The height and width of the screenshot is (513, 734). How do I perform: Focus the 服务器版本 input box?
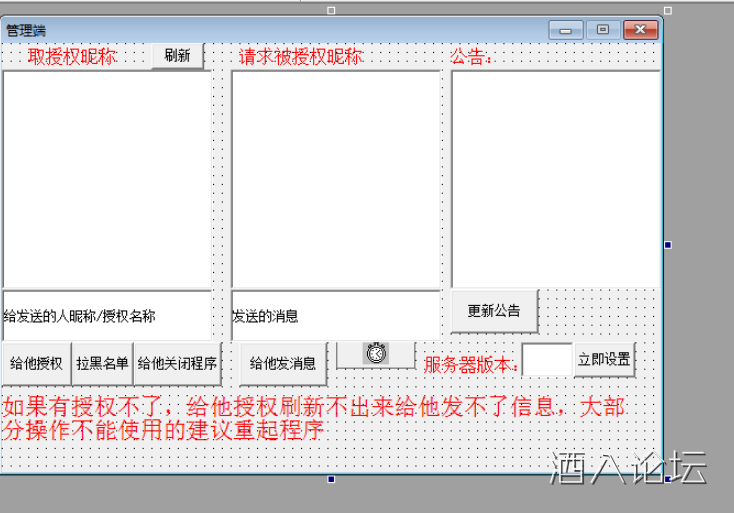[547, 360]
